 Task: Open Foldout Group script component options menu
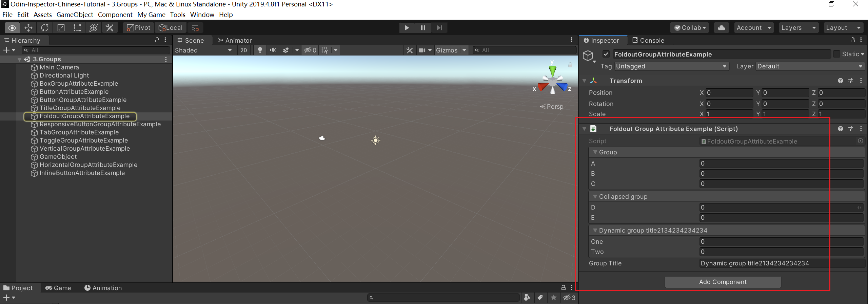click(x=861, y=129)
